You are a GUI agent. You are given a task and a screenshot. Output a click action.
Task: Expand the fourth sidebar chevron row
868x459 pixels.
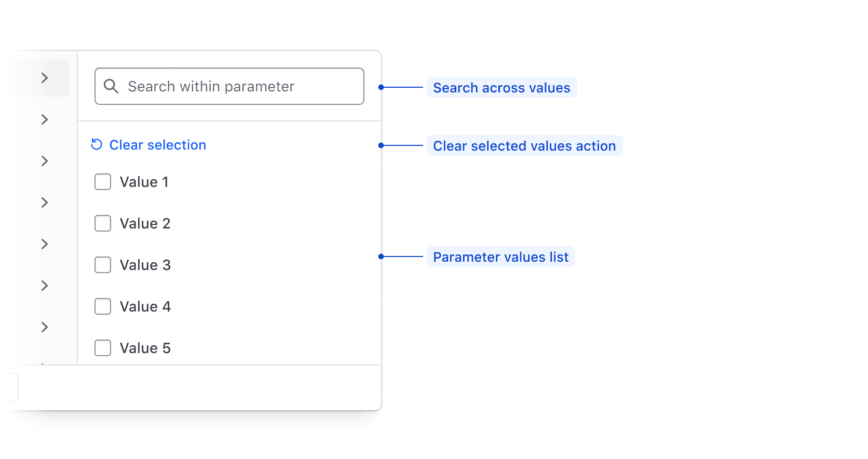[x=45, y=203]
